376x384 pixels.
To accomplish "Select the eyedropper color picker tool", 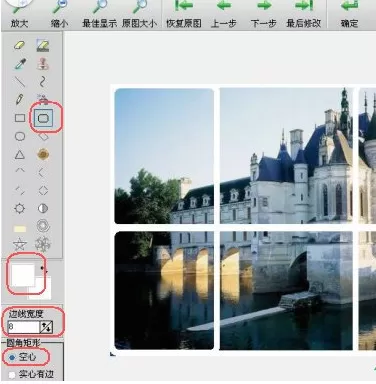I will (20, 63).
